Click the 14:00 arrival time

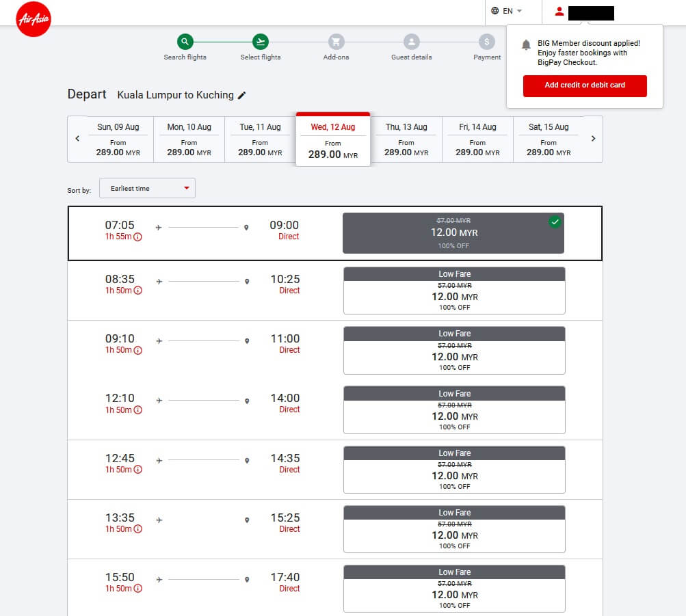point(285,399)
